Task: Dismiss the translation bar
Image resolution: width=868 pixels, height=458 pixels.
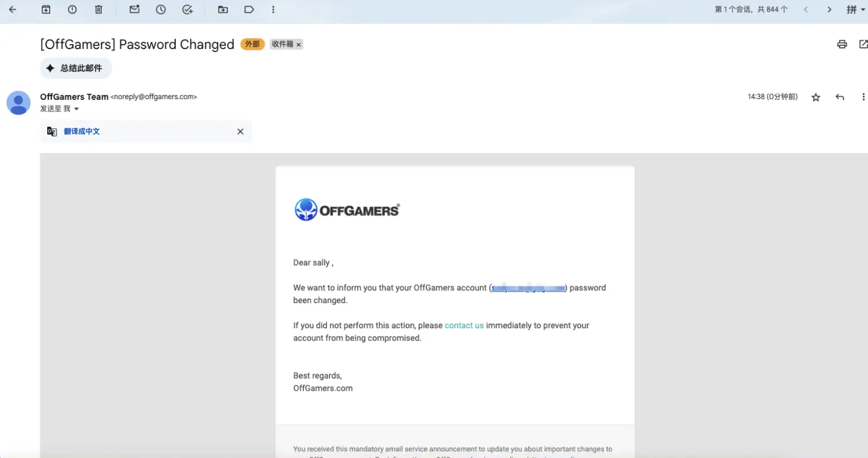Action: click(x=240, y=132)
